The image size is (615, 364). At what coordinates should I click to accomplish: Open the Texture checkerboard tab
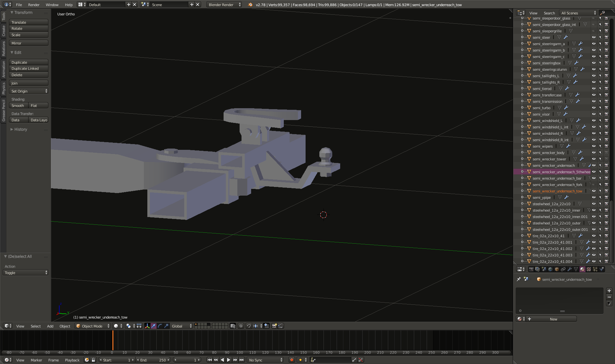(589, 269)
